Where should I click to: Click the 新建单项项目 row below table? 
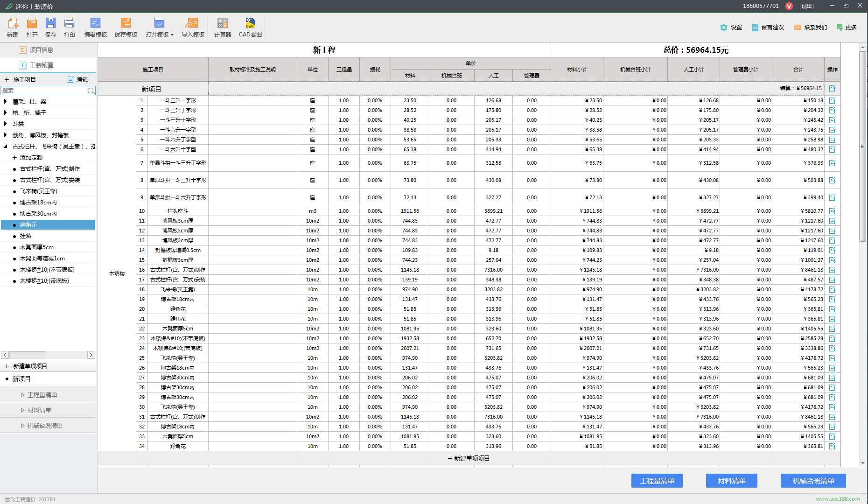(x=469, y=458)
